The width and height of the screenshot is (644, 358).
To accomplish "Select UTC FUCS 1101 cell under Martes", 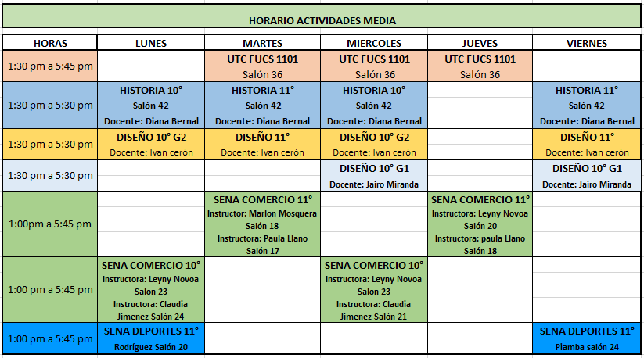I will [x=263, y=59].
